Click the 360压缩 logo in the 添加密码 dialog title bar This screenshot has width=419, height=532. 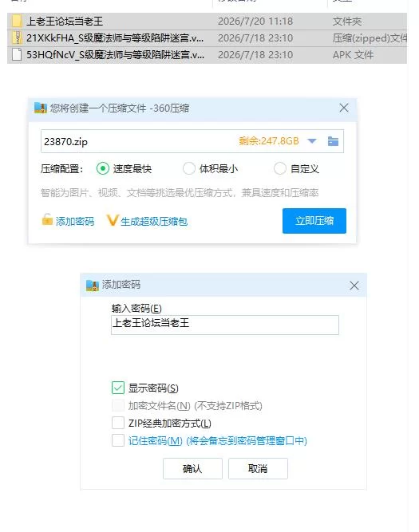[x=93, y=286]
